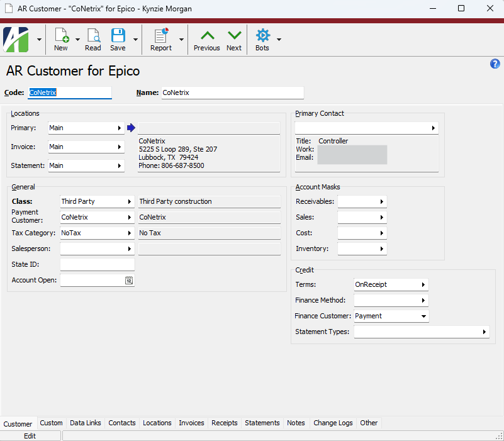Click the customer Name text field
This screenshot has width=504, height=441.
[232, 92]
